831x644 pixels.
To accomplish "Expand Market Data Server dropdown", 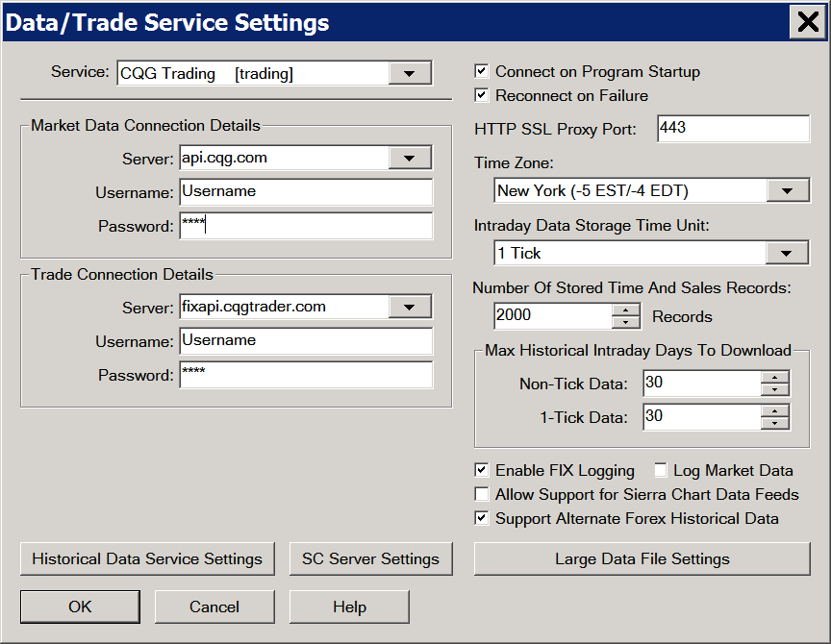I will coord(409,158).
